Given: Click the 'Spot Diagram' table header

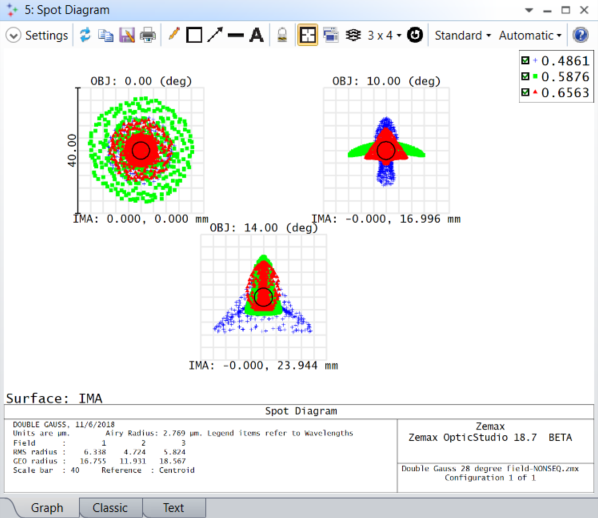Looking at the screenshot, I should pos(301,411).
